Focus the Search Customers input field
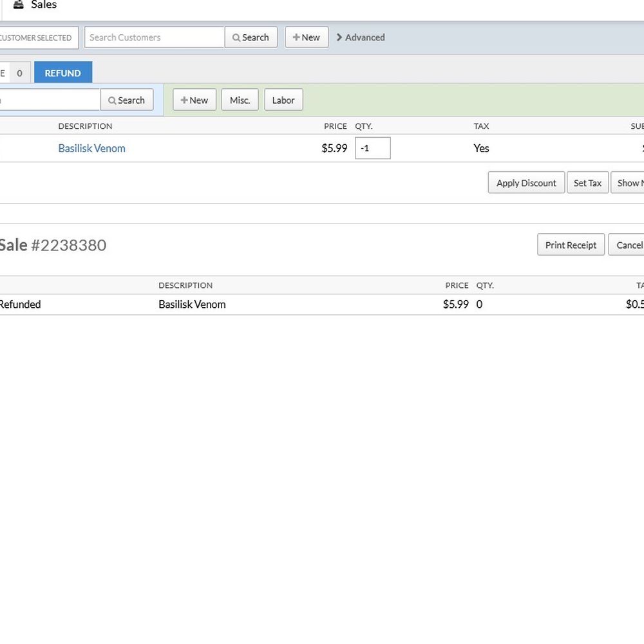The image size is (644, 644). pos(155,37)
